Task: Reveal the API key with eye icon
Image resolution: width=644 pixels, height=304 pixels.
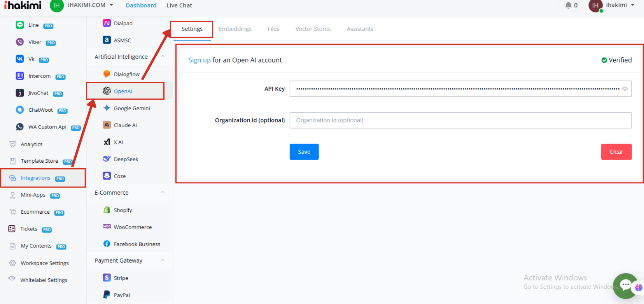Action: [625, 89]
